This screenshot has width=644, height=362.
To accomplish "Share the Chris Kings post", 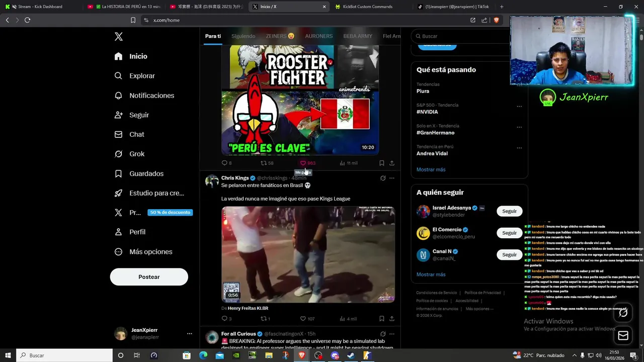I will [392, 319].
